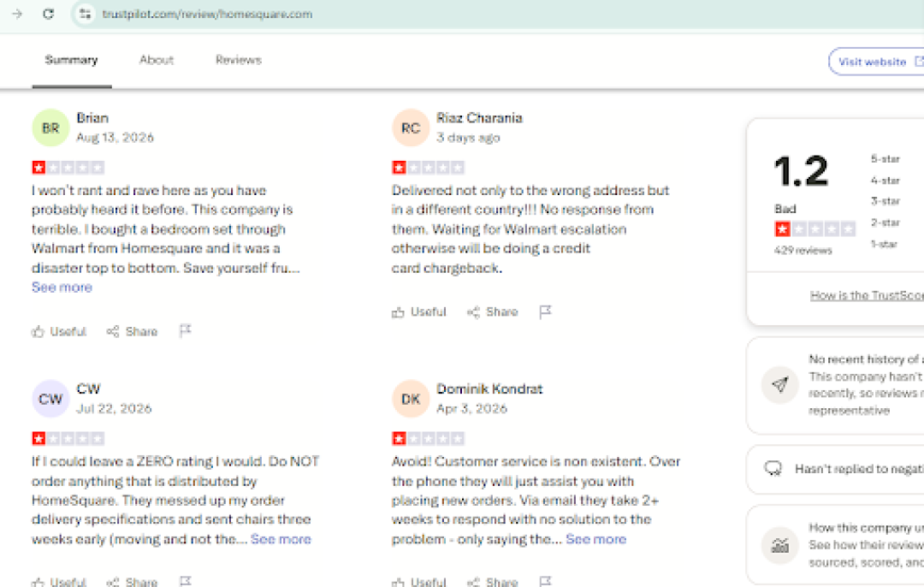Expand Brian's review with See more
This screenshot has width=924, height=587.
(62, 287)
